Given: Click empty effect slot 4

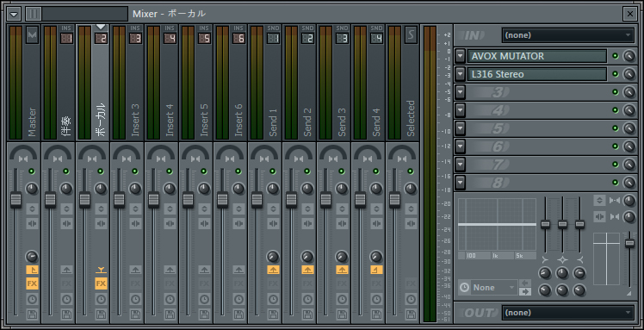Looking at the screenshot, I should pos(536,110).
